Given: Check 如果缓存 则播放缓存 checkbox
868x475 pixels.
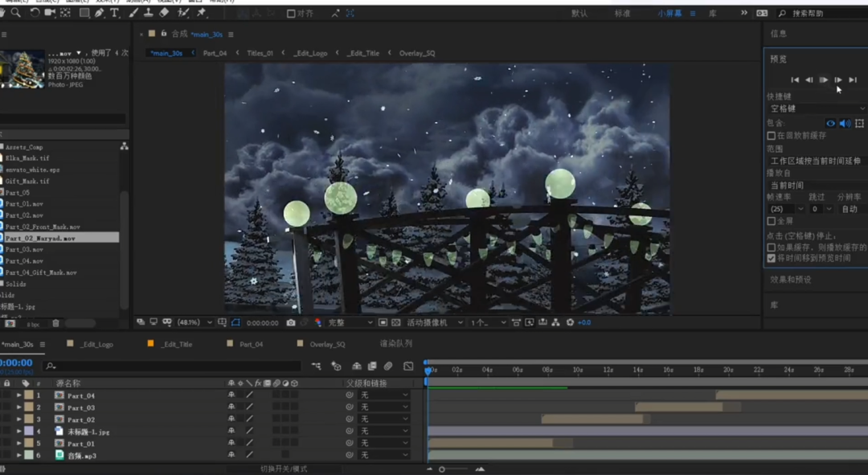Looking at the screenshot, I should 771,247.
